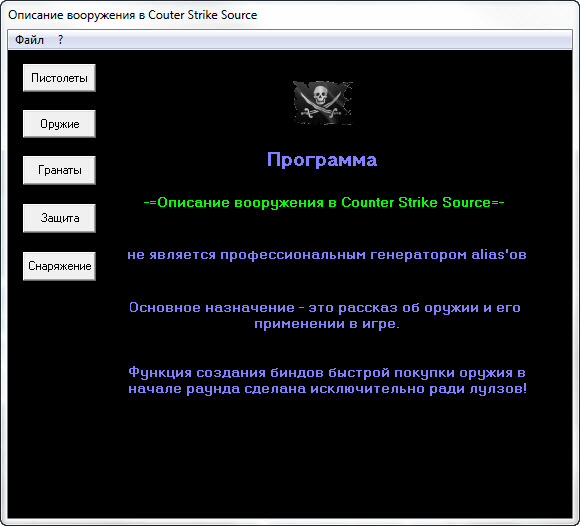Click the window title bar text

[132, 15]
